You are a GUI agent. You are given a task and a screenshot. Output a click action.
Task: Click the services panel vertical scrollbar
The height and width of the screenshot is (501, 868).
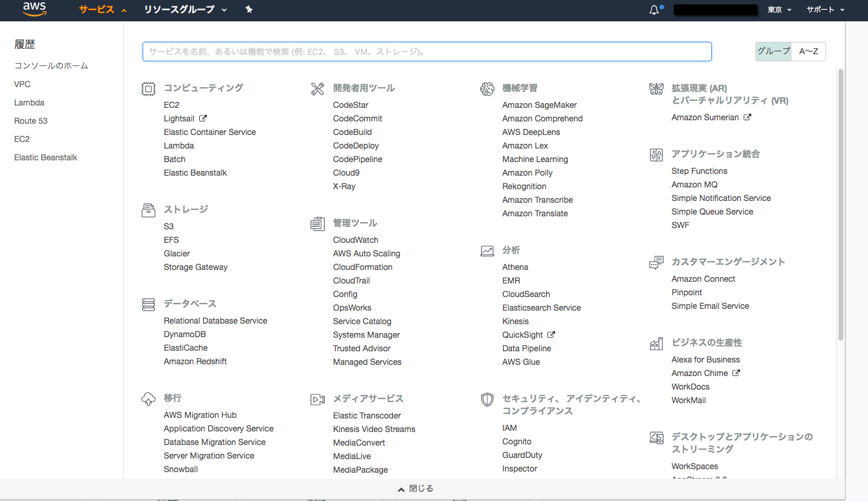pyautogui.click(x=841, y=204)
